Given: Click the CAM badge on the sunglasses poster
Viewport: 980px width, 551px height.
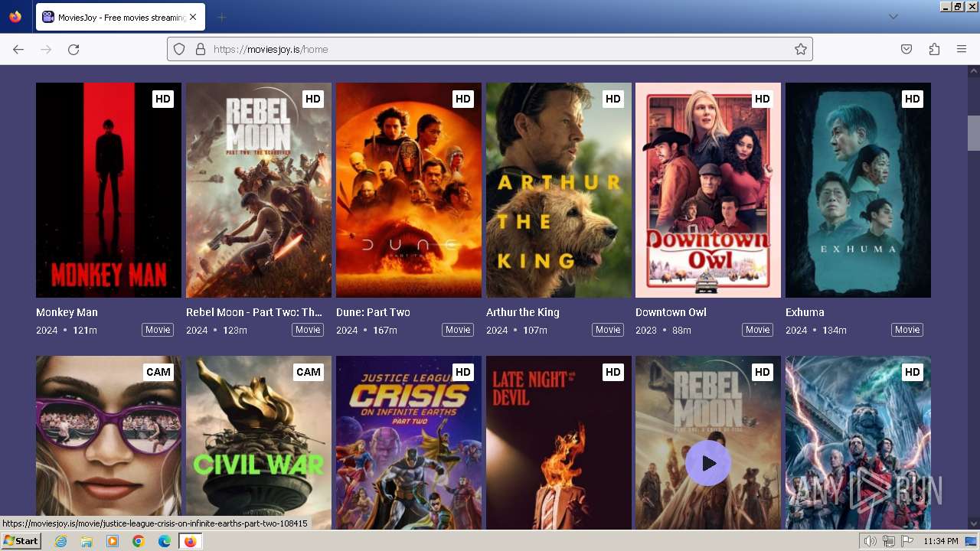Looking at the screenshot, I should tap(158, 372).
